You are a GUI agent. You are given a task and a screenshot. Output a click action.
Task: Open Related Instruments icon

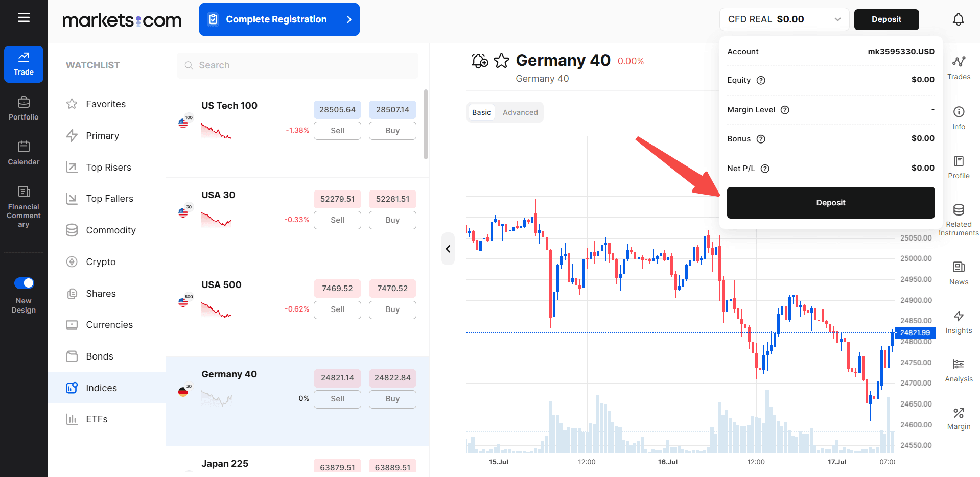[959, 210]
